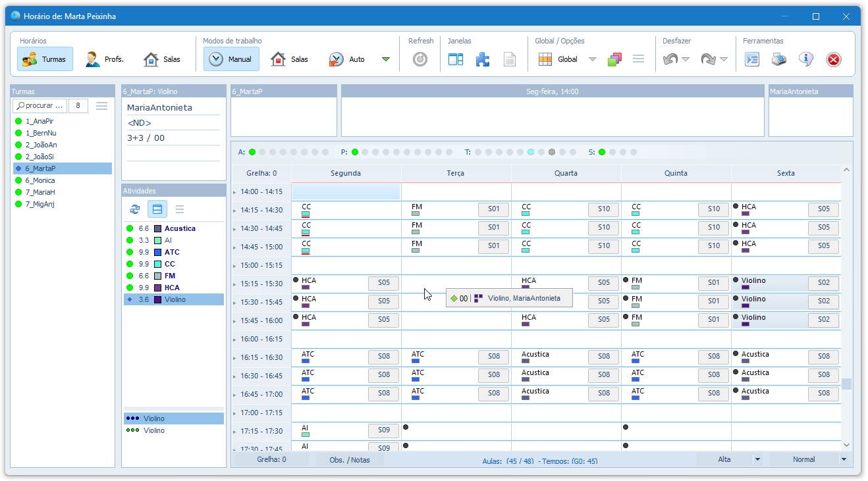Click the HCA purple color swatch in activities
Viewport: 868px width, 481px height.
coord(157,288)
